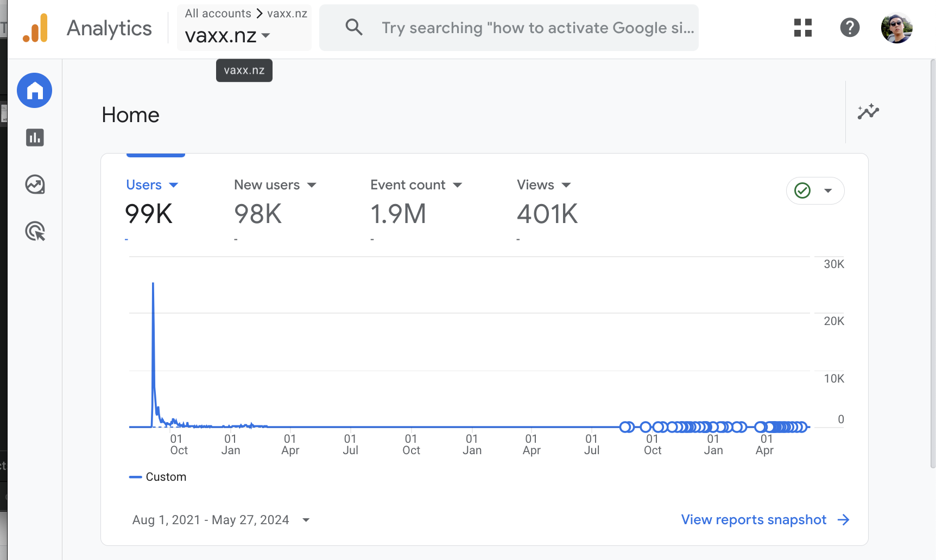Select the 1.9M Event count metric value
Screen dimensions: 936x560
click(x=399, y=214)
